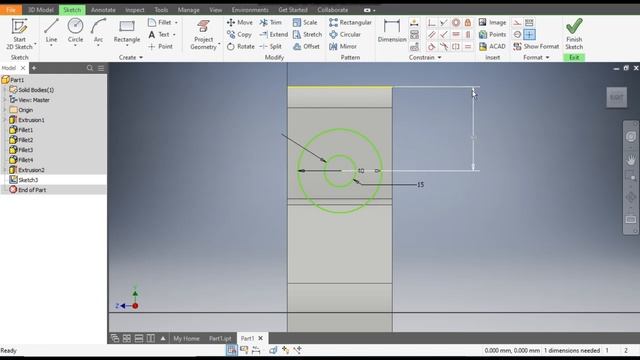The image size is (640, 360).
Task: Click the Mirror button
Action: (343, 47)
